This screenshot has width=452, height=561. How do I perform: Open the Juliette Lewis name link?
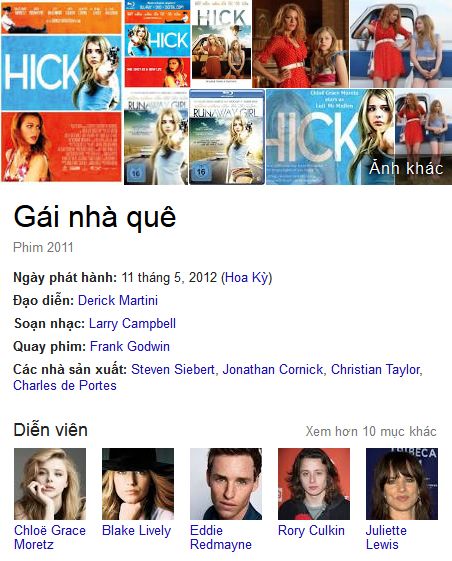pos(386,537)
